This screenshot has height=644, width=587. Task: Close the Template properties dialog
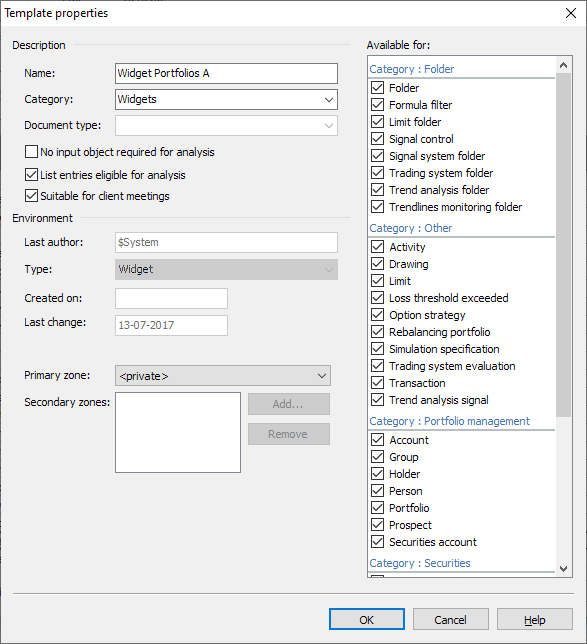[x=571, y=13]
